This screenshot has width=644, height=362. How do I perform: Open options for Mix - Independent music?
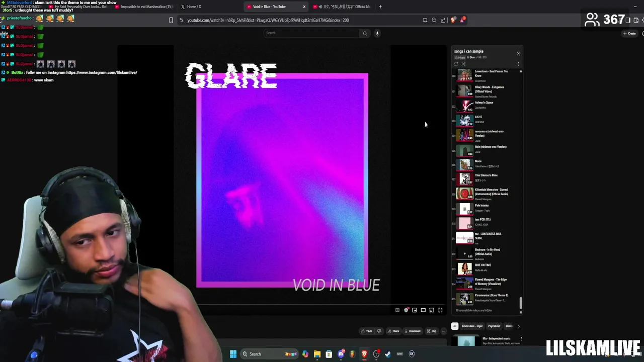coord(521,339)
